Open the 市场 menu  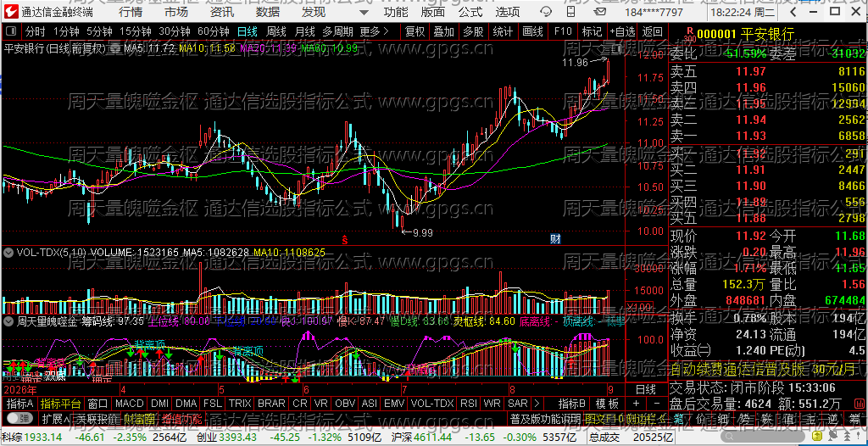pyautogui.click(x=176, y=12)
